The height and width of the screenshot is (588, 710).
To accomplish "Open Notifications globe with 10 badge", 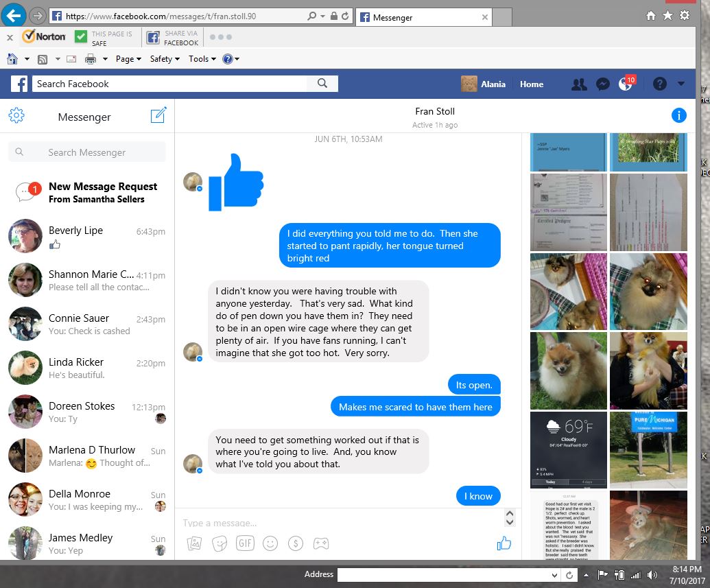I will (627, 83).
